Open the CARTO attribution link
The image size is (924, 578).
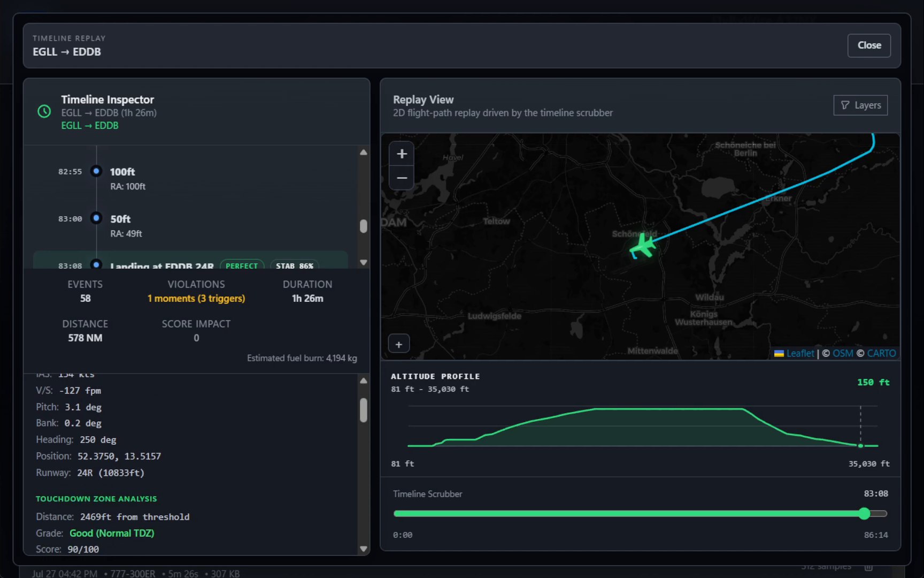881,353
